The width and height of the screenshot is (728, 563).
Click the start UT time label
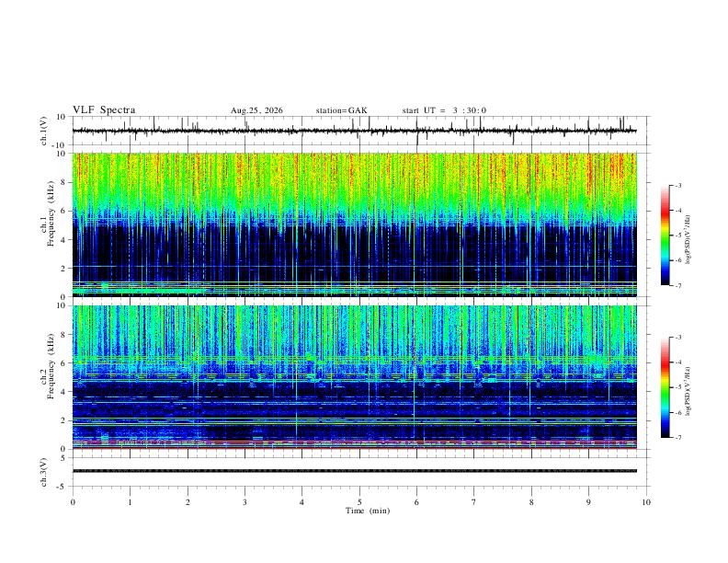(x=444, y=110)
